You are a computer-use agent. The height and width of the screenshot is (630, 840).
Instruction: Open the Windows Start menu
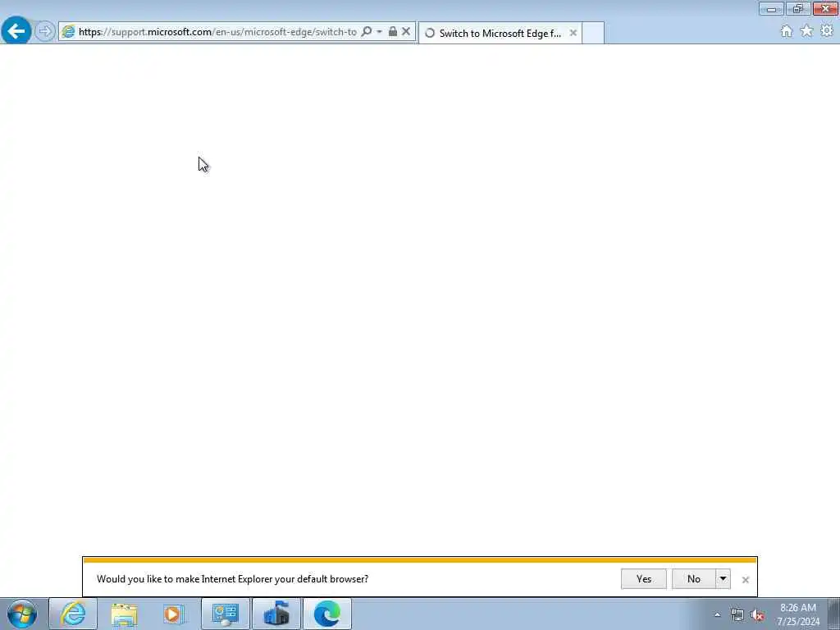tap(22, 614)
